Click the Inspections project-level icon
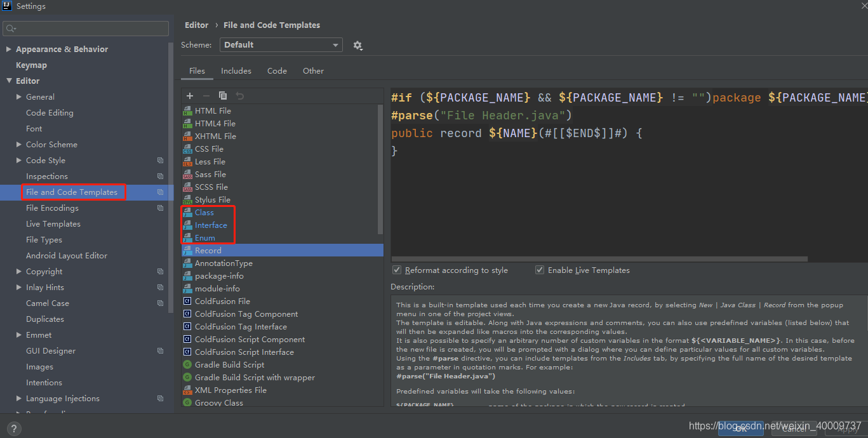This screenshot has width=868, height=438. (x=160, y=176)
